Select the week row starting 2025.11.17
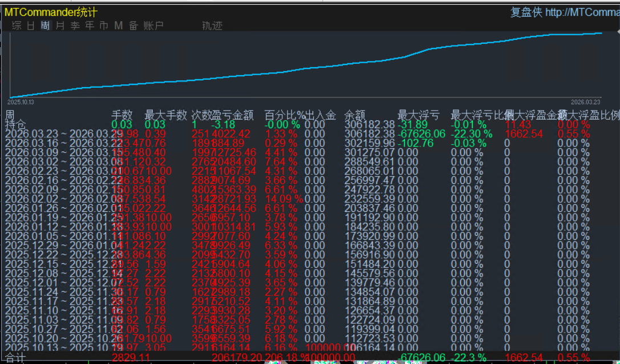Viewport: 620px width, 364px height. click(x=310, y=301)
